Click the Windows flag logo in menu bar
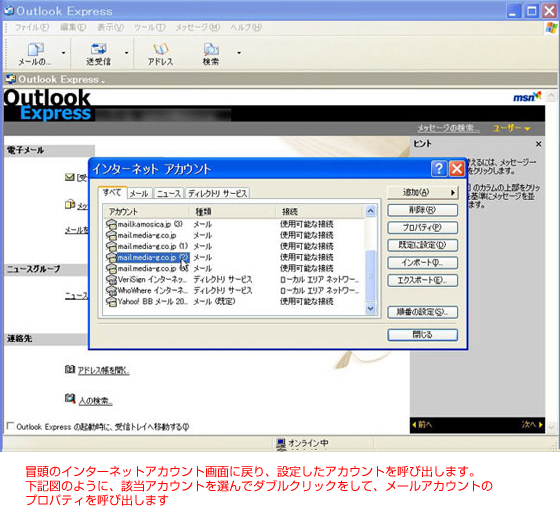 tap(551, 27)
